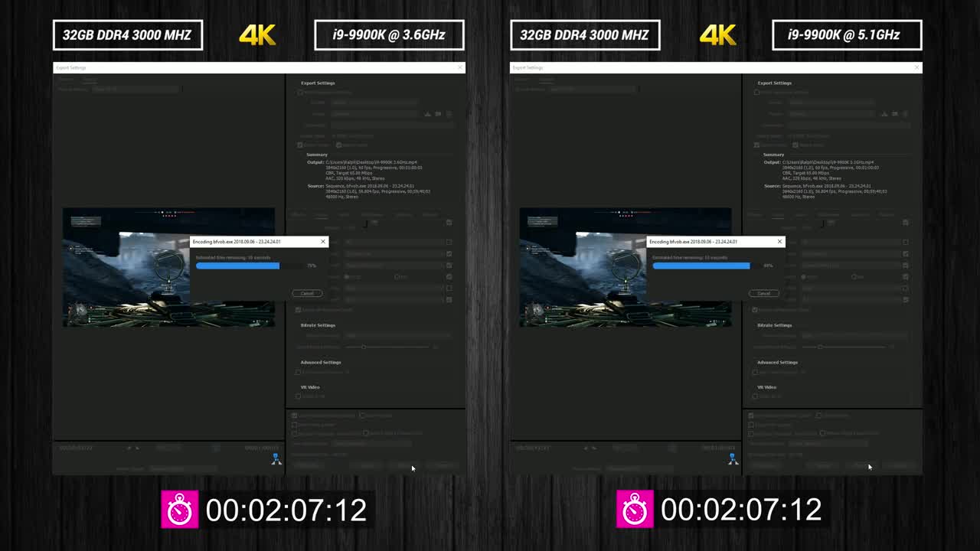The height and width of the screenshot is (551, 980).
Task: Toggle the VR Video checkbox in 3.6GHz window
Action: pos(299,396)
